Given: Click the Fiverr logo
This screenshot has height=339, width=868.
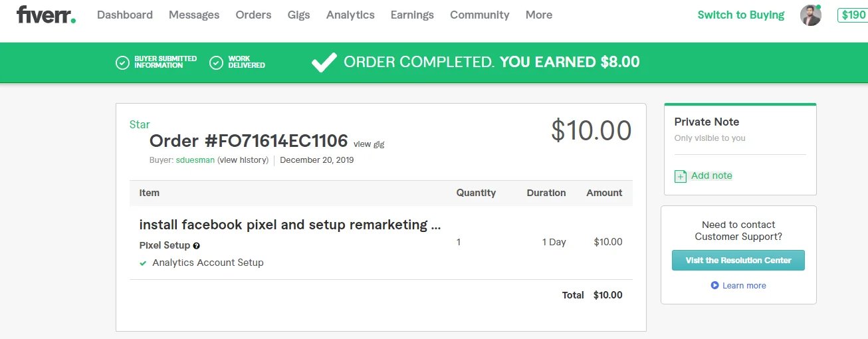Looking at the screenshot, I should tap(46, 15).
